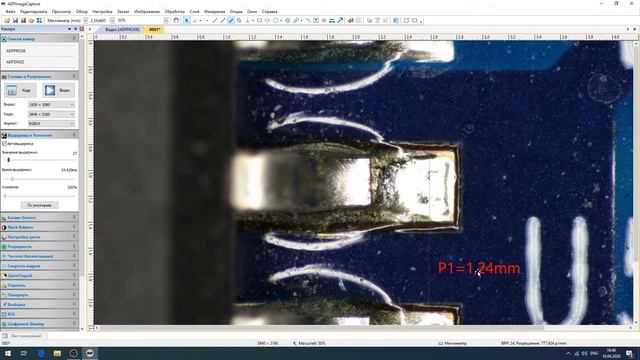Image resolution: width=640 pixels, height=360 pixels.
Task: Open the Формат RGB24 dropdown
Action: (51, 123)
